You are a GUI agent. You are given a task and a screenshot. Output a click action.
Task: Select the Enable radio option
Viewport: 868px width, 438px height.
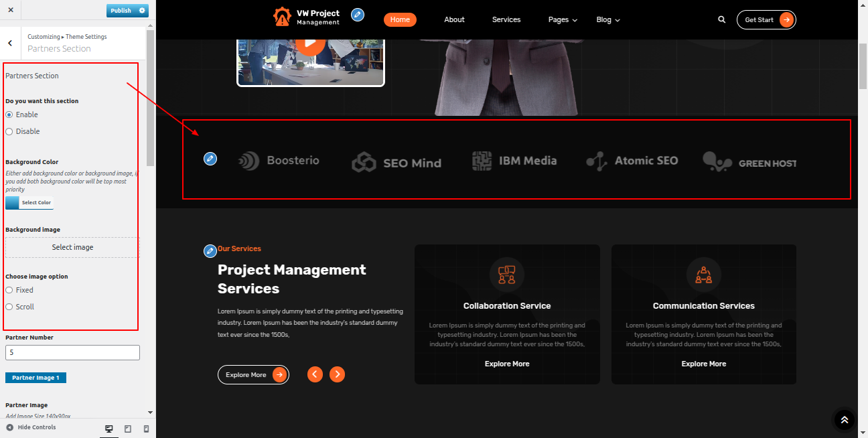coord(9,115)
